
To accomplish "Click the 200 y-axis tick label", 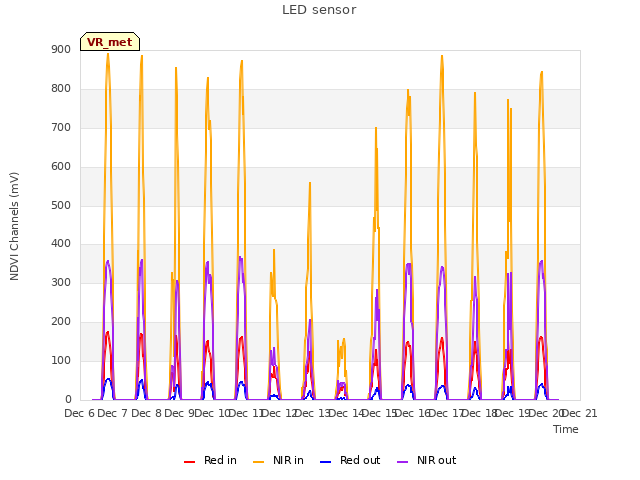I will [x=61, y=322].
